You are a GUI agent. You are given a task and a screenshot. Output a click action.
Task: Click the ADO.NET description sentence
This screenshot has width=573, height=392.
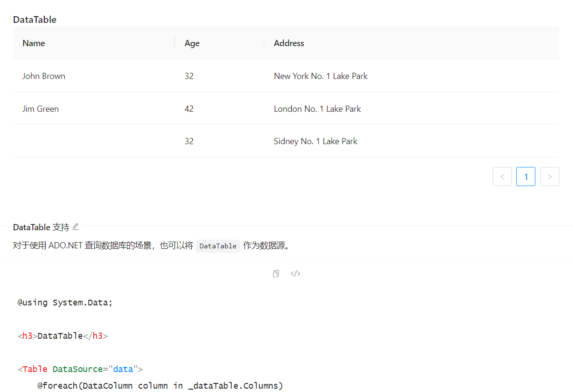151,246
